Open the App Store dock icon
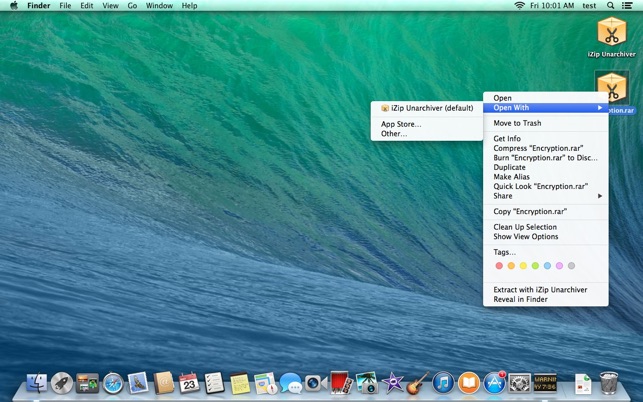643x402 pixels. 494,382
